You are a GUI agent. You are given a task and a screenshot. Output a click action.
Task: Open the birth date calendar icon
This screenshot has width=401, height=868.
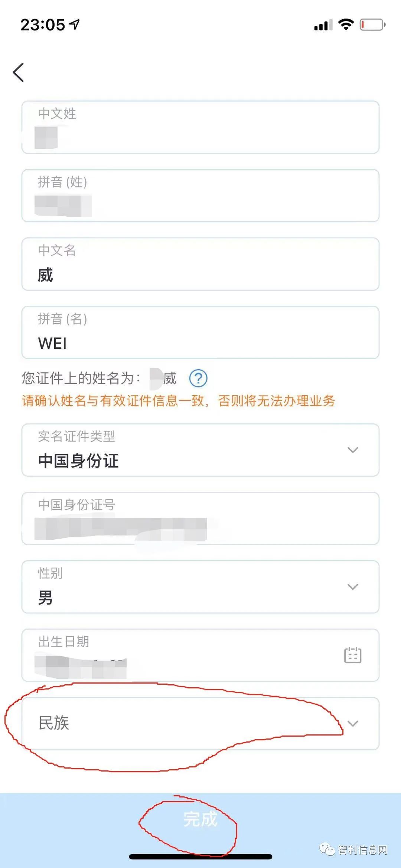(x=353, y=655)
